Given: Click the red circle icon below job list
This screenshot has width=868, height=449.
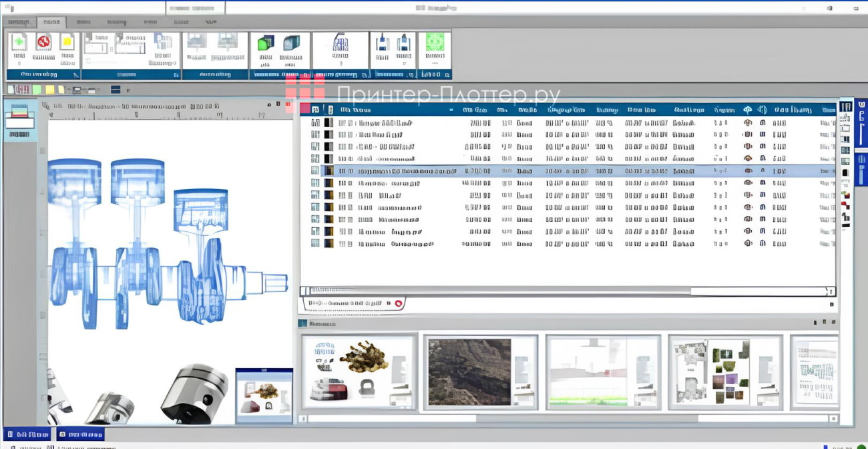Looking at the screenshot, I should 399,303.
